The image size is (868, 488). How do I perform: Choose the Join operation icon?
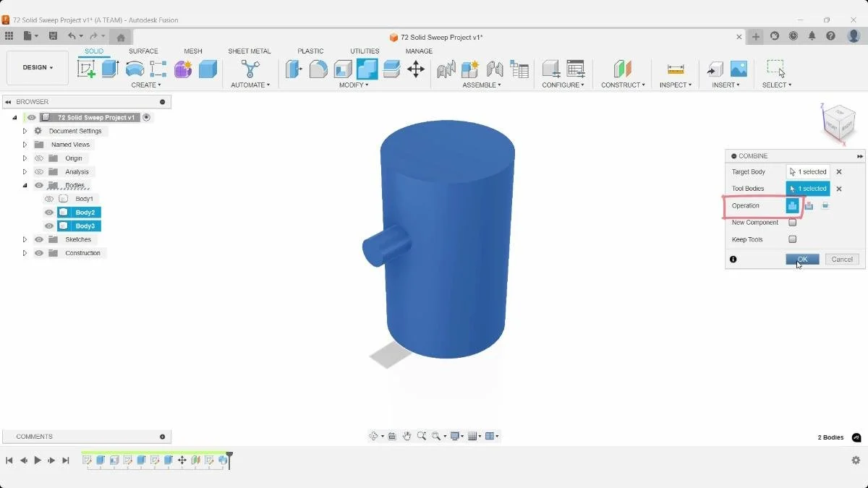click(x=792, y=205)
